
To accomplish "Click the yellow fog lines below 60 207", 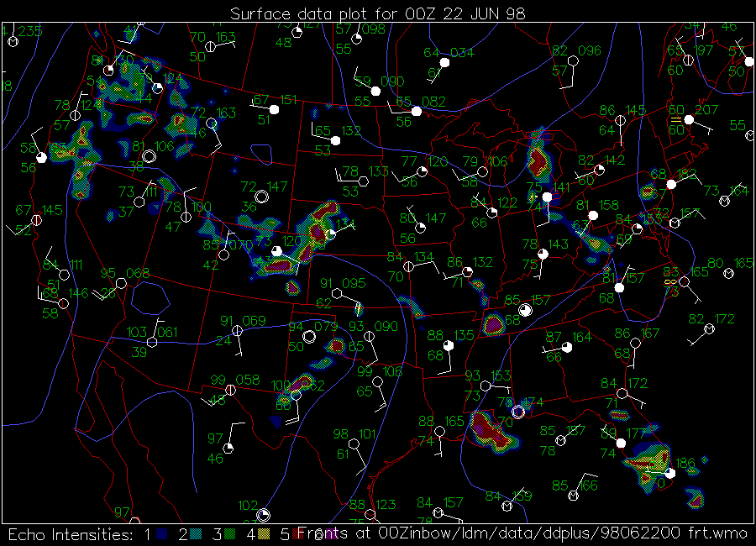I will pyautogui.click(x=676, y=121).
